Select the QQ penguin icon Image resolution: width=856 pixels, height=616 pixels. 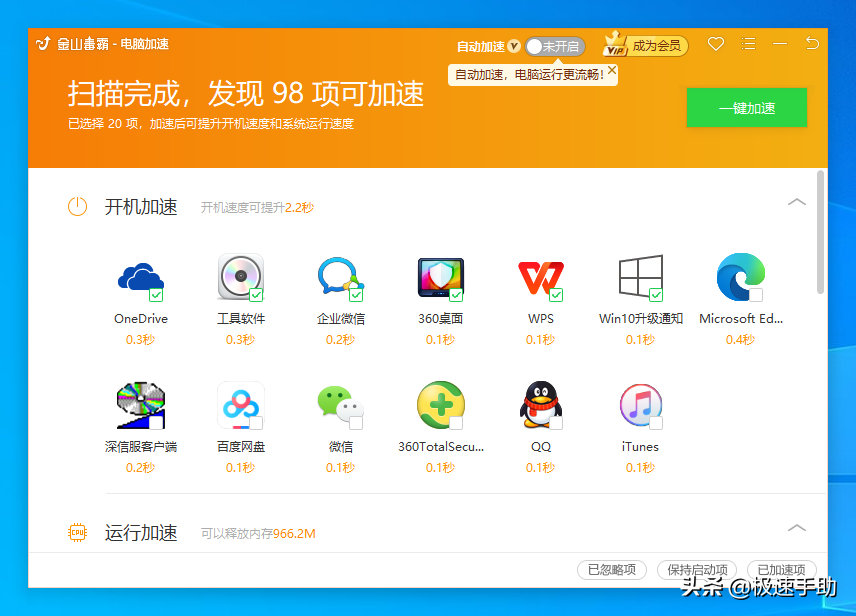click(x=540, y=405)
